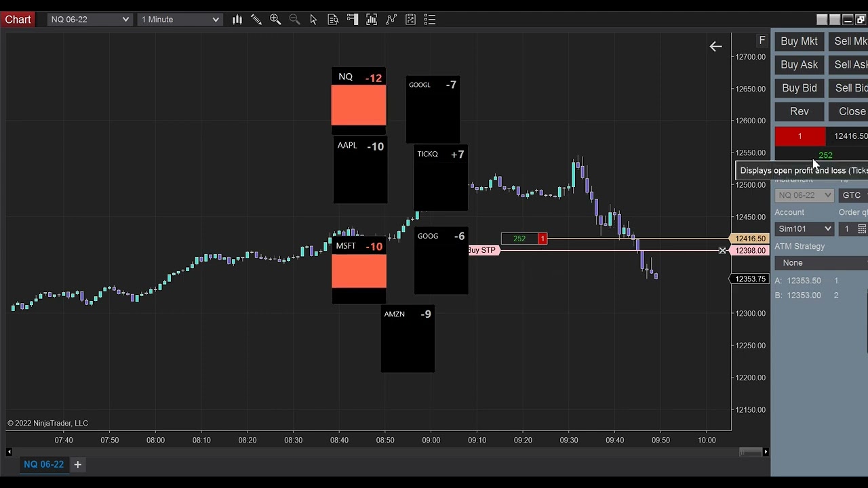Open the Sim101 account dropdown
This screenshot has height=488, width=868.
click(x=804, y=229)
